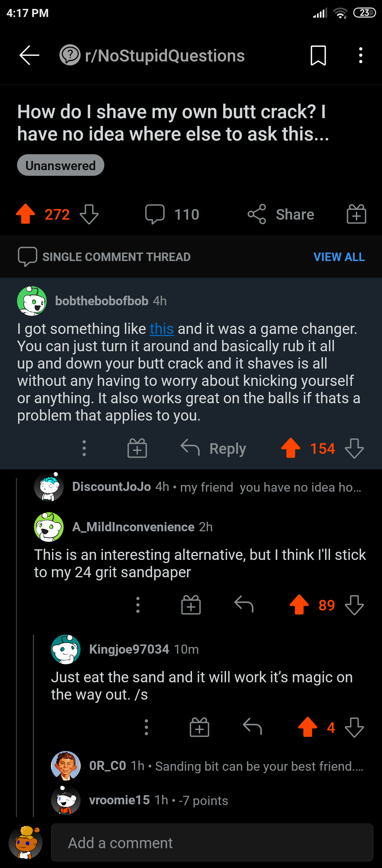The height and width of the screenshot is (868, 382).
Task: Reply to Kingjoe97034's sand comment
Action: click(x=253, y=727)
